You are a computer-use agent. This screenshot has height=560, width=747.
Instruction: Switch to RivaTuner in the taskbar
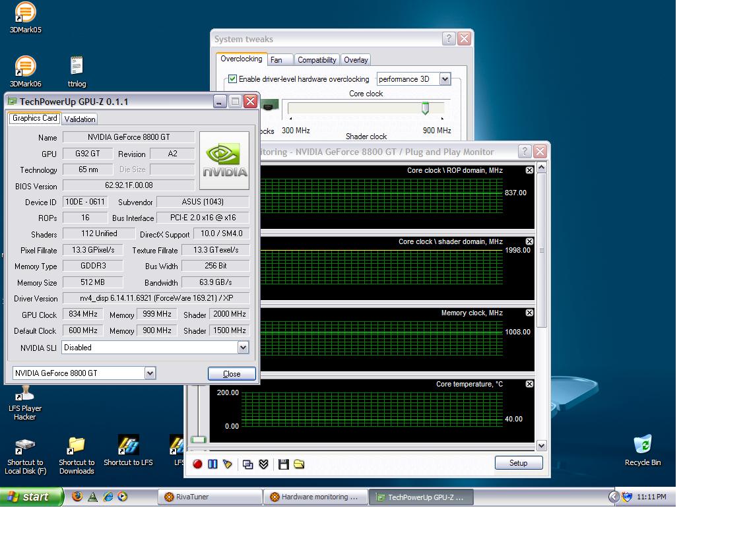210,497
